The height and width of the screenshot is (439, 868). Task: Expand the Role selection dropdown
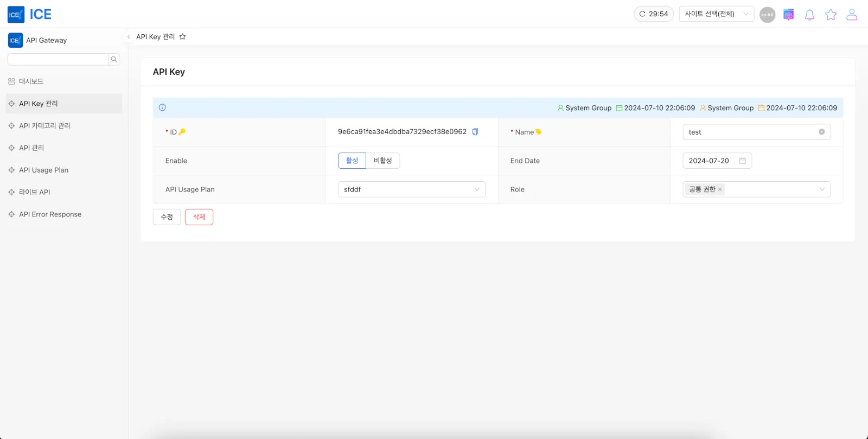(x=821, y=189)
